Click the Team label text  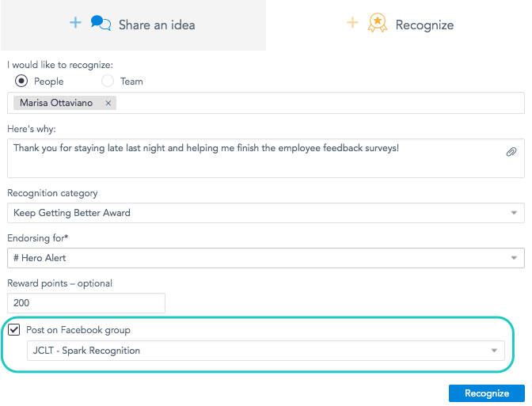(x=131, y=82)
